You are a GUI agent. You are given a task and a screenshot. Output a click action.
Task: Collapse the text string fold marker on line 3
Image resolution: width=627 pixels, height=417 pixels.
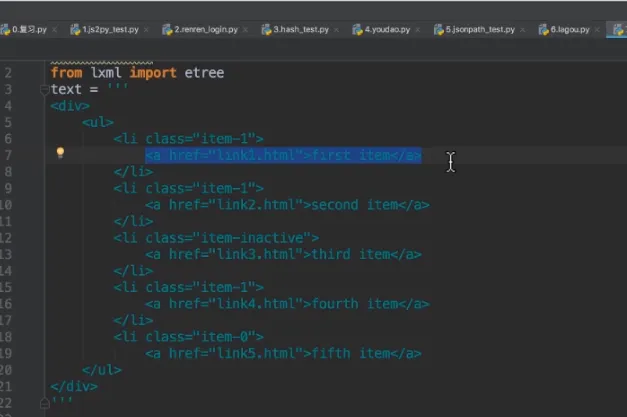click(x=43, y=89)
